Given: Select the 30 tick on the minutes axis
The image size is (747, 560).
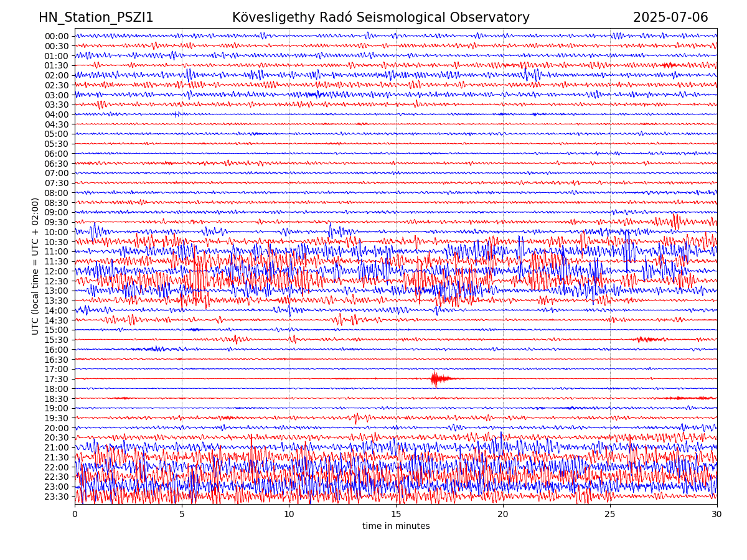Looking at the screenshot, I should click(x=717, y=515).
